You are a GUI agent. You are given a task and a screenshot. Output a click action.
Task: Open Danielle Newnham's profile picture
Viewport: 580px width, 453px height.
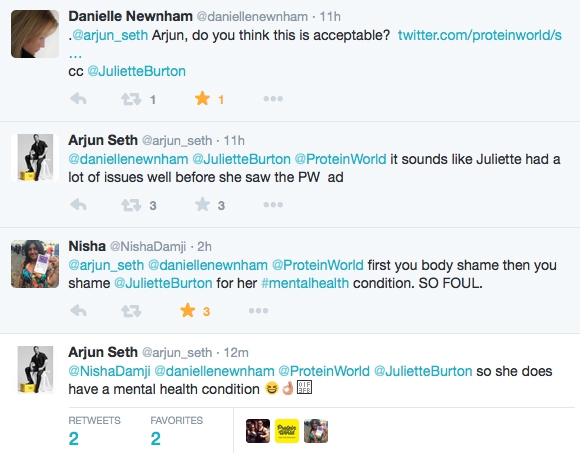click(x=35, y=34)
